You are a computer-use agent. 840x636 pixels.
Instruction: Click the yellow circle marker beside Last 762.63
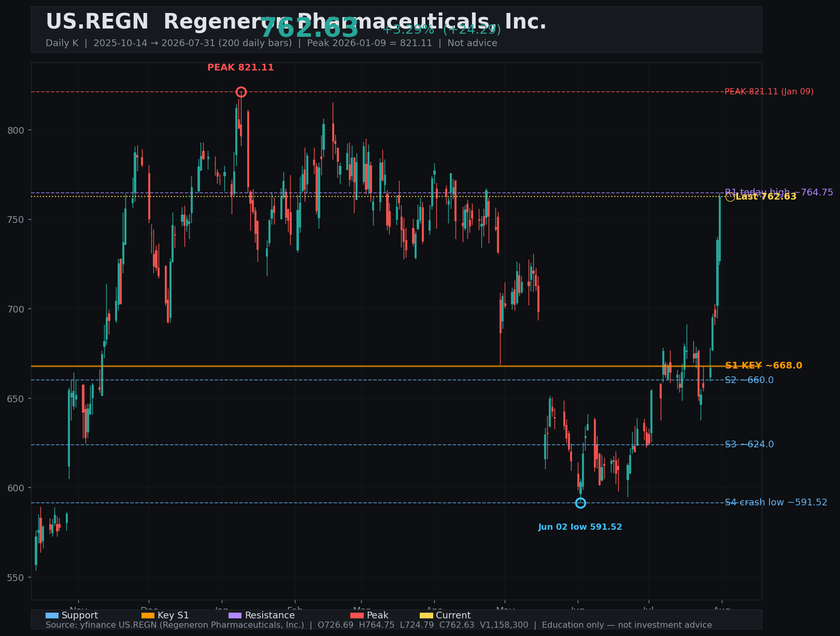click(730, 197)
